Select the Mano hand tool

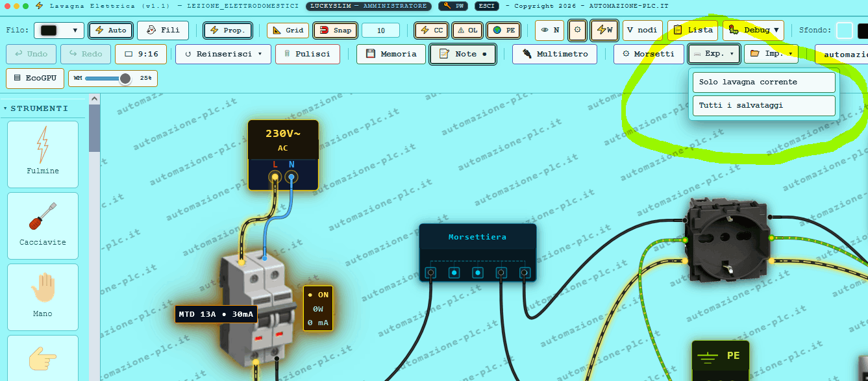[x=43, y=296]
